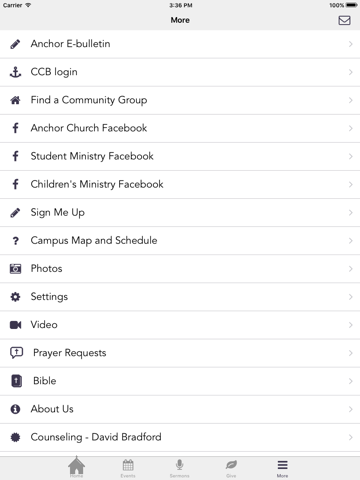Select Children's Ministry Facebook item
This screenshot has height=480, width=360.
click(180, 184)
